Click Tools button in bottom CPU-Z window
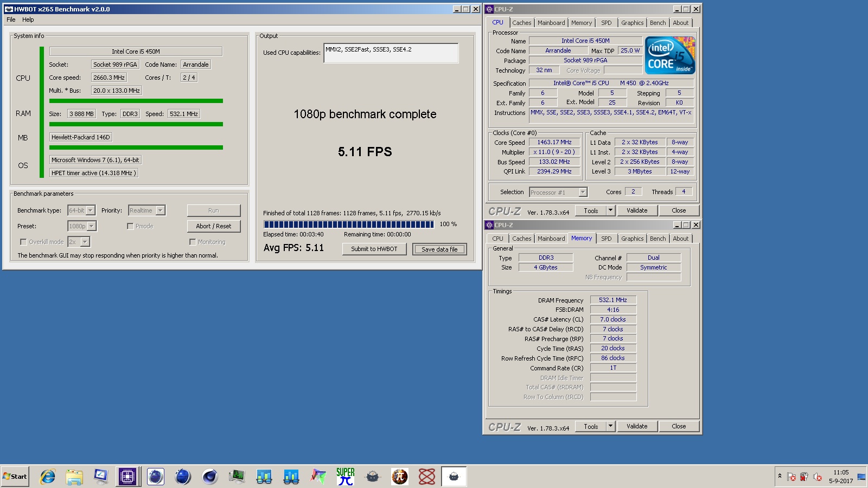 (591, 426)
